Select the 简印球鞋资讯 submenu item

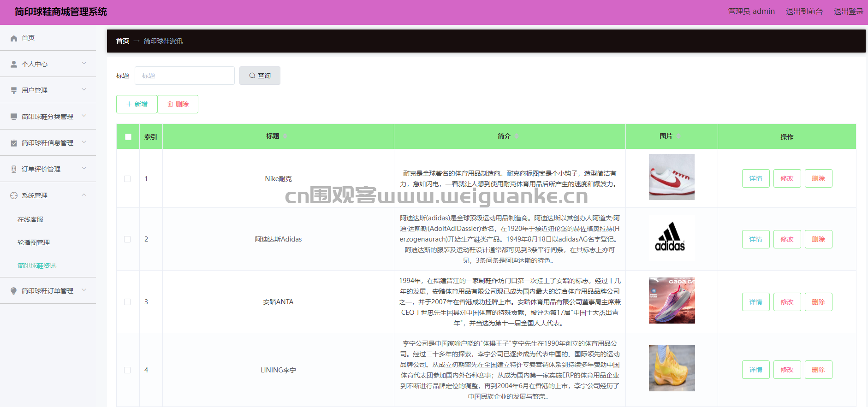point(48,265)
